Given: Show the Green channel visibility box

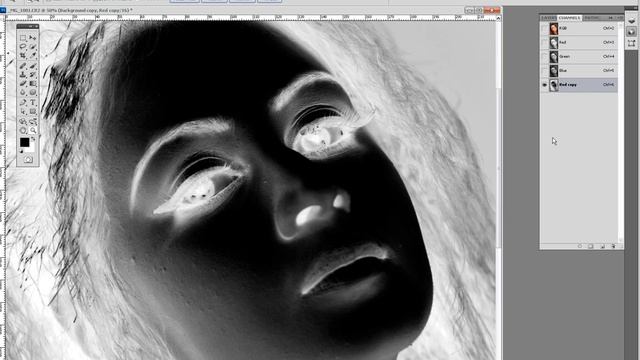Looking at the screenshot, I should click(544, 57).
